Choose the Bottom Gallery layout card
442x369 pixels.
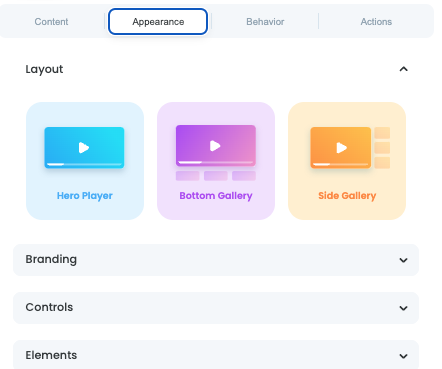point(216,161)
